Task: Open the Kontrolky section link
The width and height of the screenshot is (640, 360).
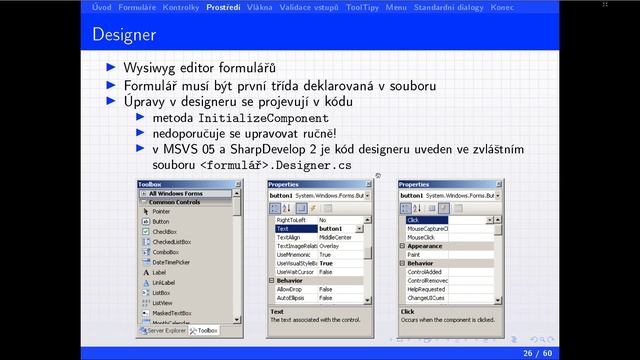Action: click(x=181, y=7)
